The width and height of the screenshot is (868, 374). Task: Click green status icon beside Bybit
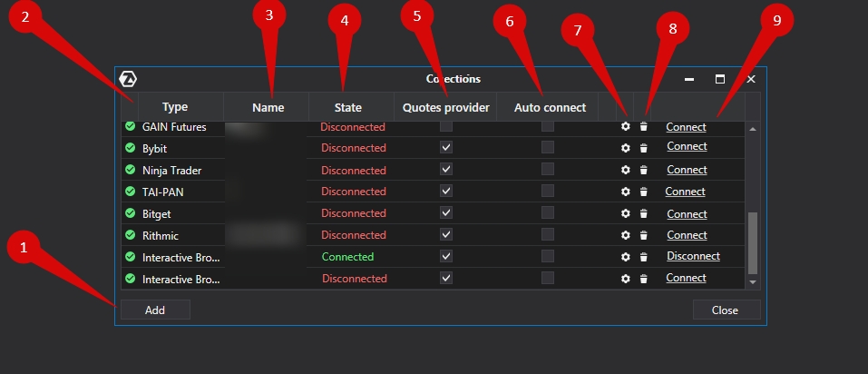[x=131, y=148]
